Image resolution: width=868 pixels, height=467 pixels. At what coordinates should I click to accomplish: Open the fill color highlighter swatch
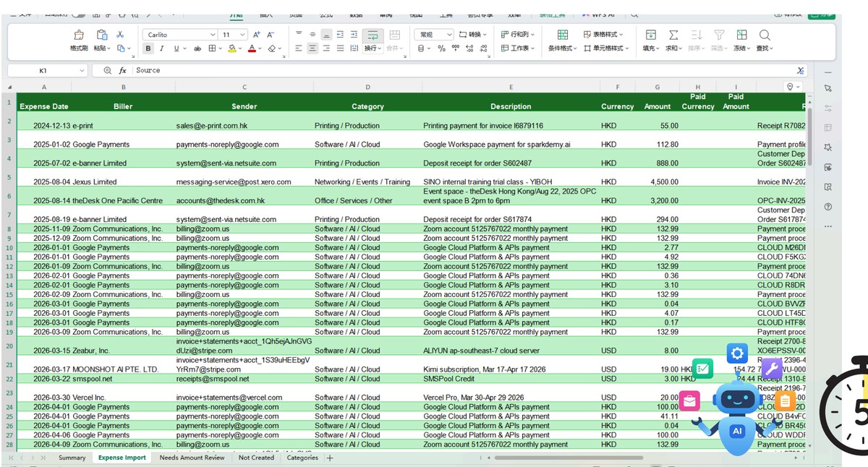(x=231, y=48)
